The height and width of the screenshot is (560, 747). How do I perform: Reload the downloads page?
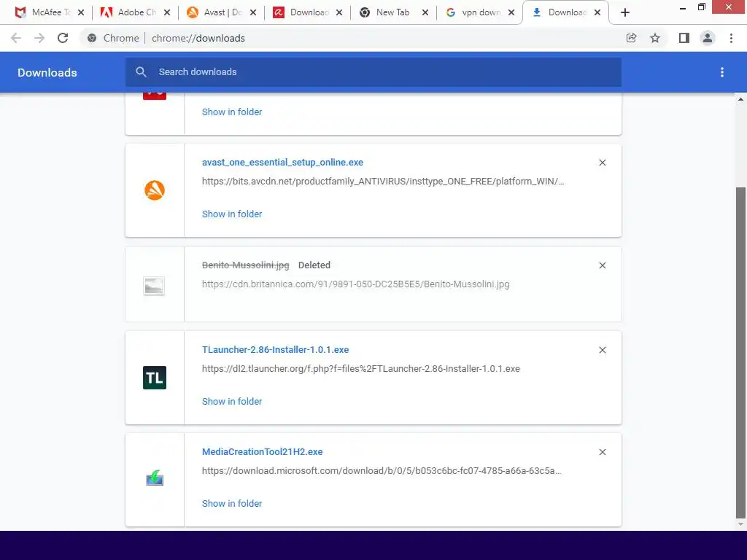(63, 38)
